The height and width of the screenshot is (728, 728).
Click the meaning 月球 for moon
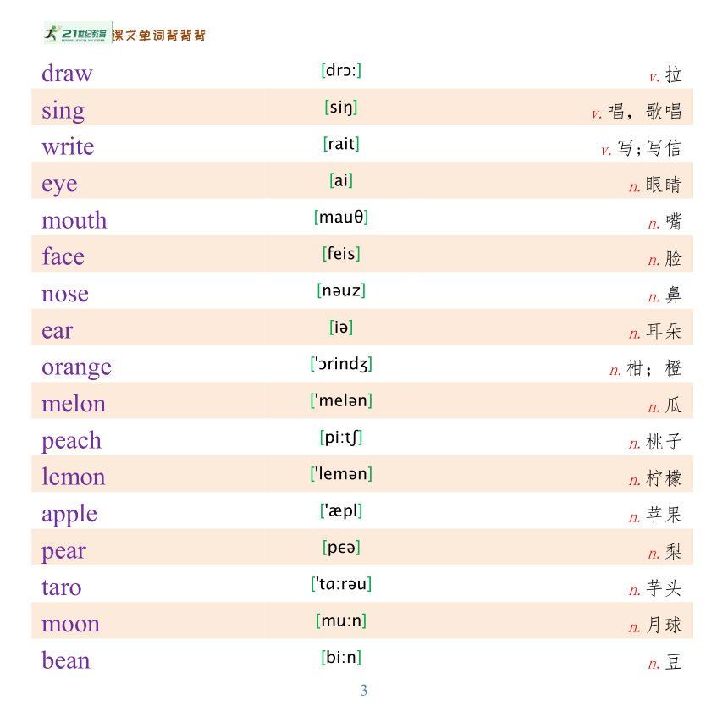click(x=664, y=626)
